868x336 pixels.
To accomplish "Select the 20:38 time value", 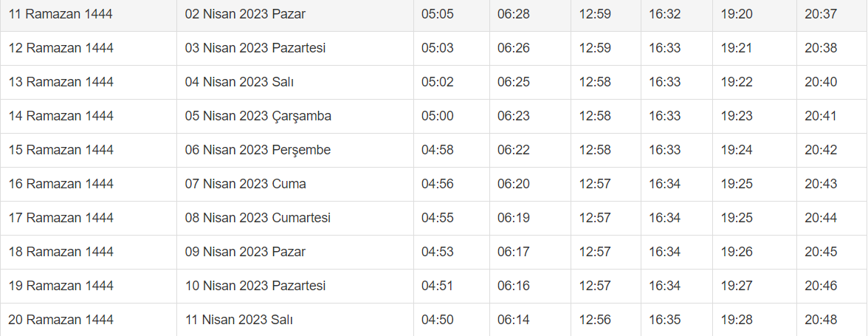I will coord(821,48).
